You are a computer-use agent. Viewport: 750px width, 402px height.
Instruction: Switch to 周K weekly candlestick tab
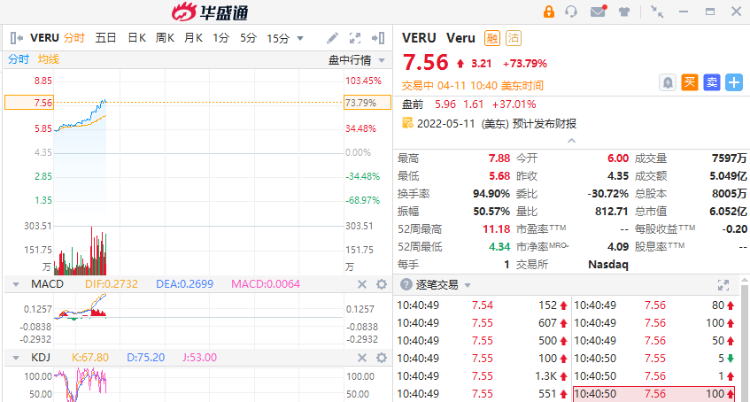click(165, 38)
